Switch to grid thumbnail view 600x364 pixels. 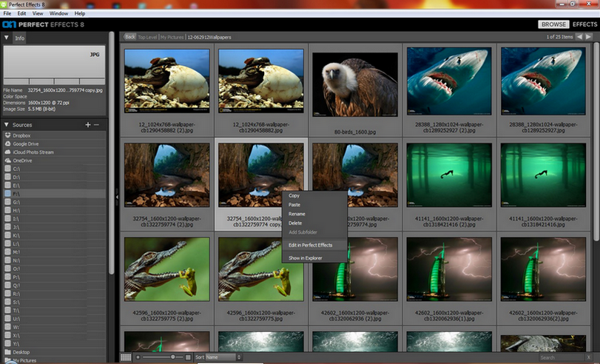click(126, 357)
